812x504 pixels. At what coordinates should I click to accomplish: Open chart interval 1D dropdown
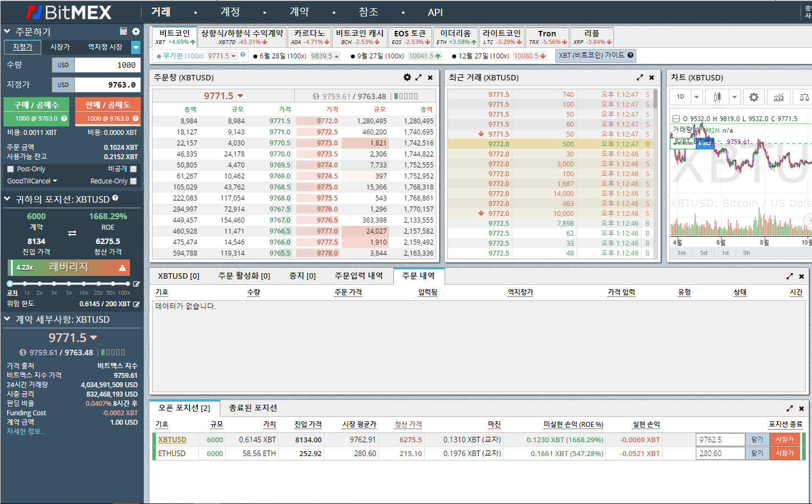pyautogui.click(x=696, y=97)
